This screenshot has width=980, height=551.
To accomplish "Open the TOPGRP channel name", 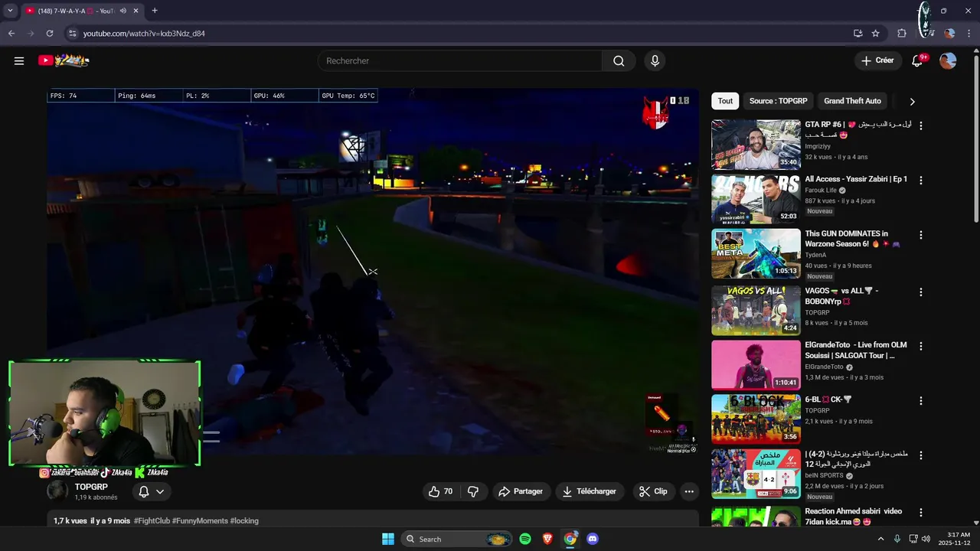I will point(91,487).
